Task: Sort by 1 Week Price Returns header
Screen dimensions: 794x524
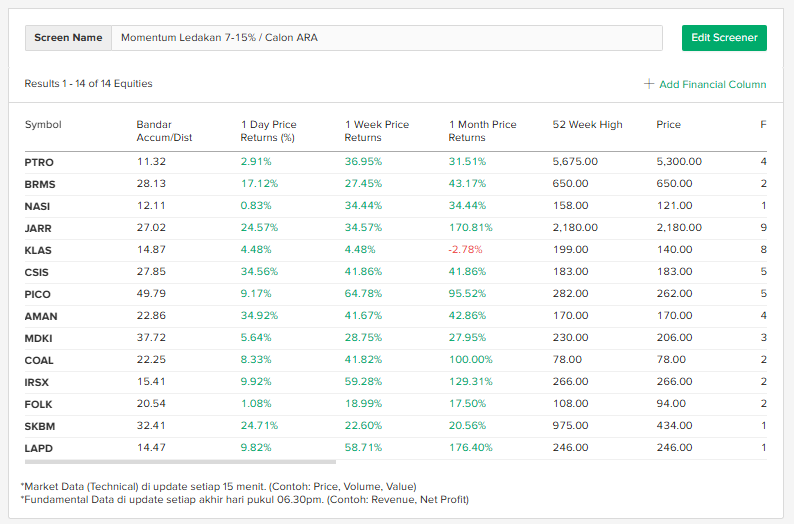Action: click(x=376, y=131)
